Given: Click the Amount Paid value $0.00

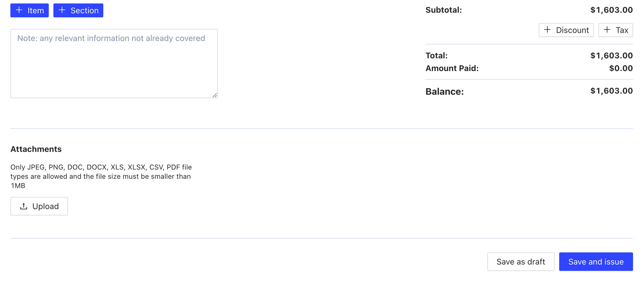Looking at the screenshot, I should tap(621, 68).
